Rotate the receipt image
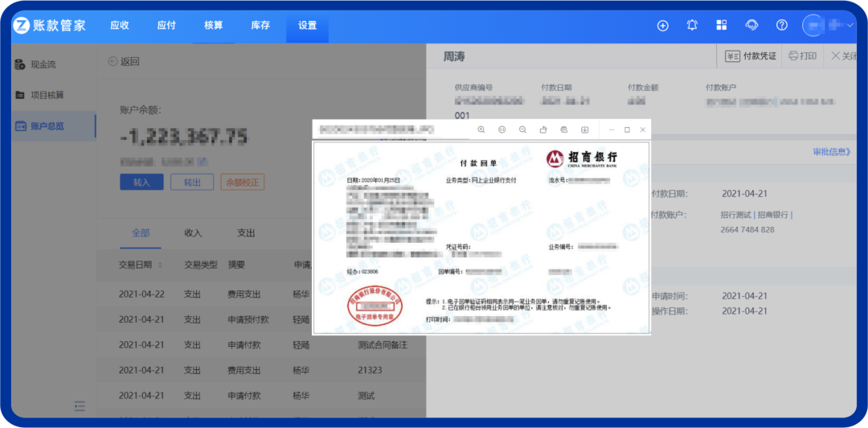This screenshot has width=868, height=428. click(543, 130)
